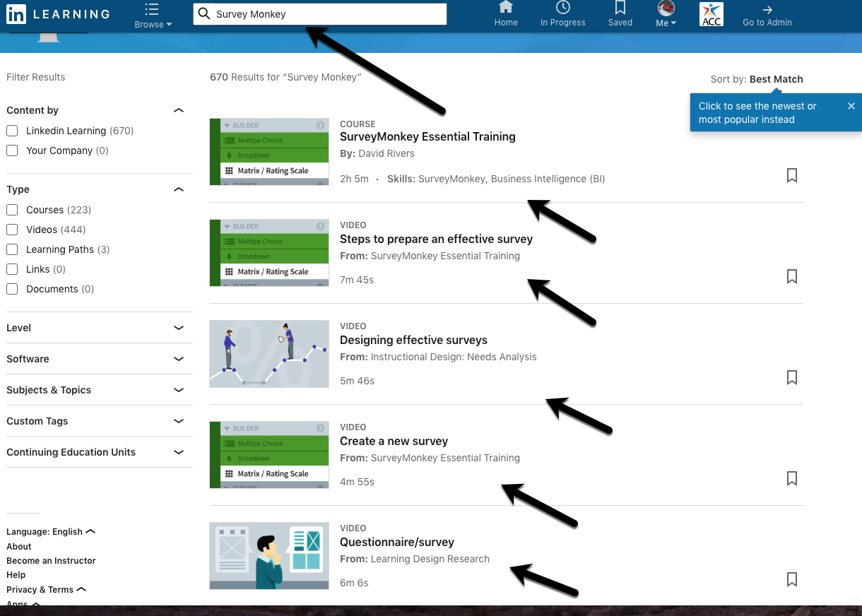Save the Designing effective surveys video
Viewport: 862px width, 616px height.
click(x=792, y=377)
